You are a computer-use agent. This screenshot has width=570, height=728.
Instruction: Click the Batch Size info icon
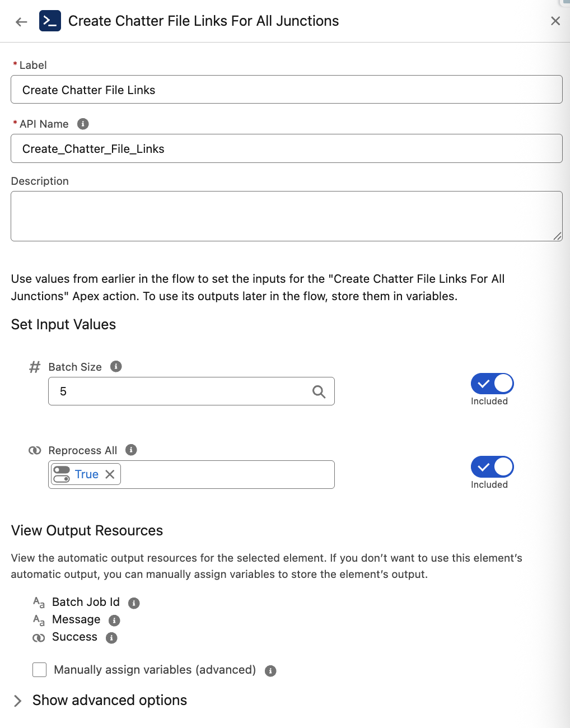(x=116, y=366)
